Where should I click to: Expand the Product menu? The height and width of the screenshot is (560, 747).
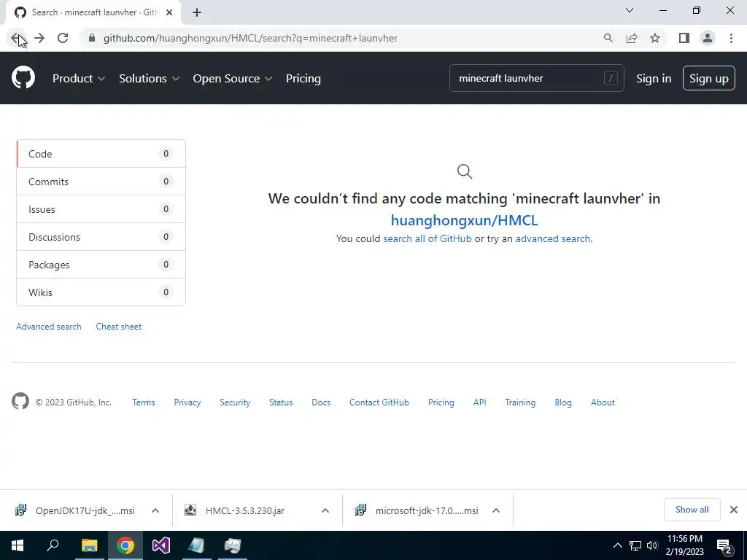click(x=79, y=79)
